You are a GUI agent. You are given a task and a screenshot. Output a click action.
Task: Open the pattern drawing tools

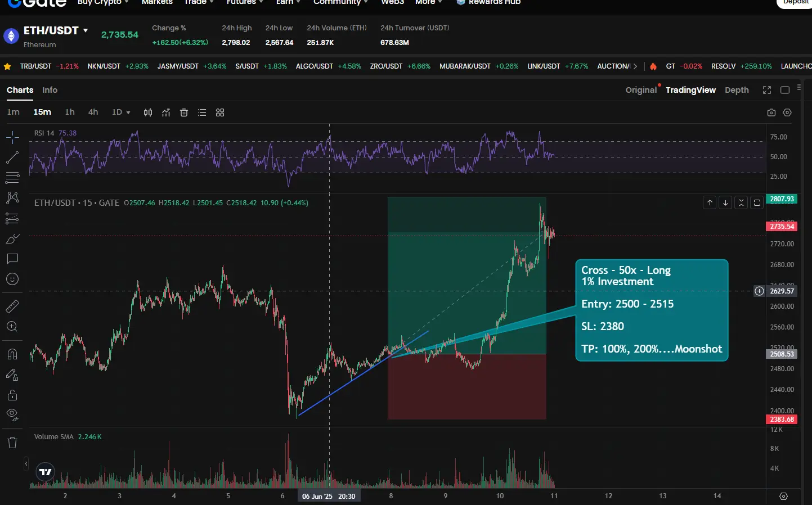pyautogui.click(x=12, y=198)
